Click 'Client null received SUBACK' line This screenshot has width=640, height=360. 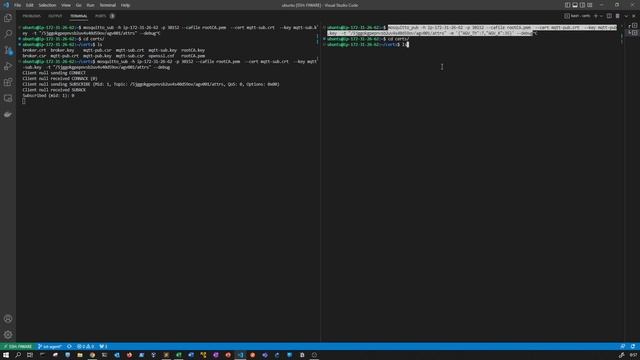point(54,90)
